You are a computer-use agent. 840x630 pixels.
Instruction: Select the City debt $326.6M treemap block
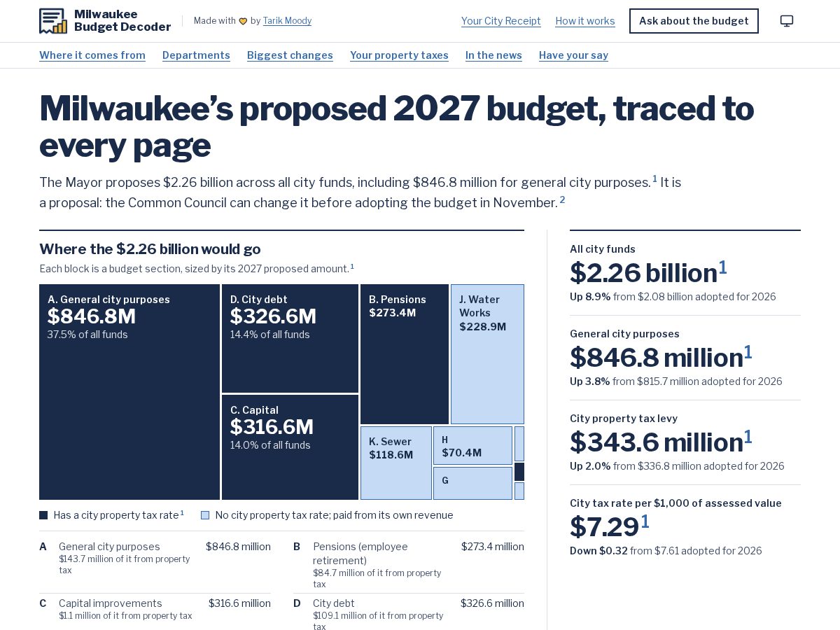[290, 338]
